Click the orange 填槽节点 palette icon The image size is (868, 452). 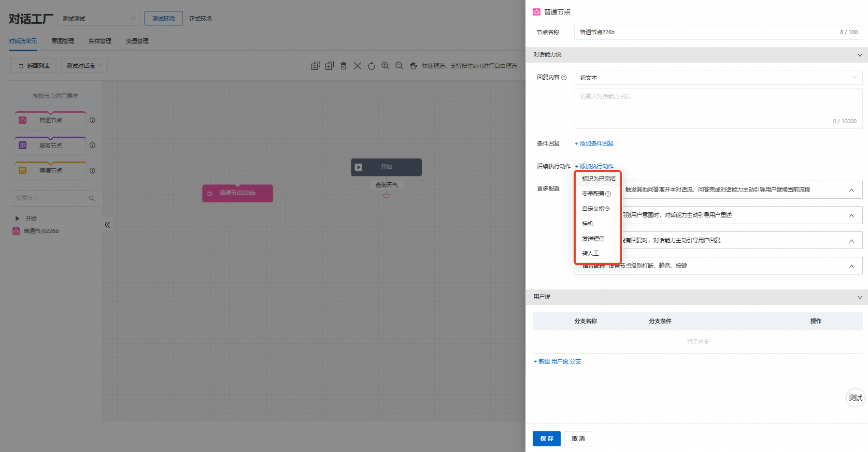(23, 170)
